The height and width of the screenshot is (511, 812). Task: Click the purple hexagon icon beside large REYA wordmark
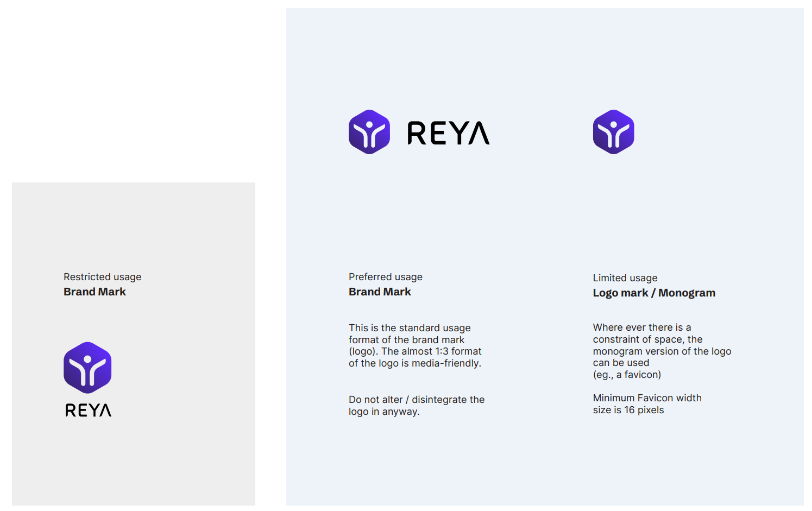tap(369, 132)
